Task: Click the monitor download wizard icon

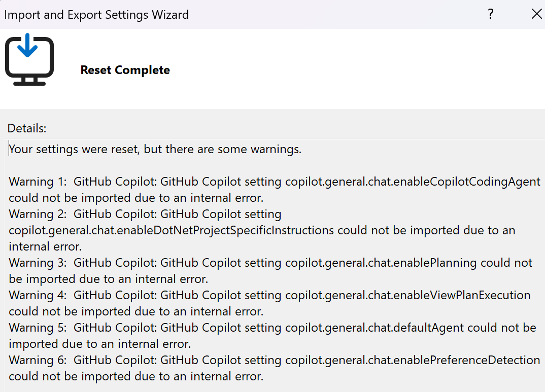Action: [29, 60]
